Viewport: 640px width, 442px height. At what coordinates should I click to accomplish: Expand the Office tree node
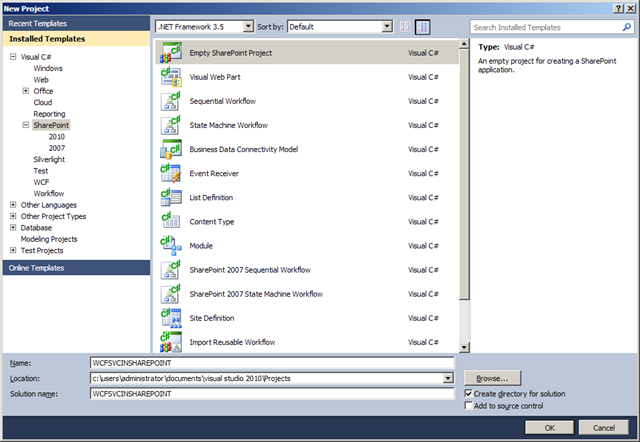26,91
